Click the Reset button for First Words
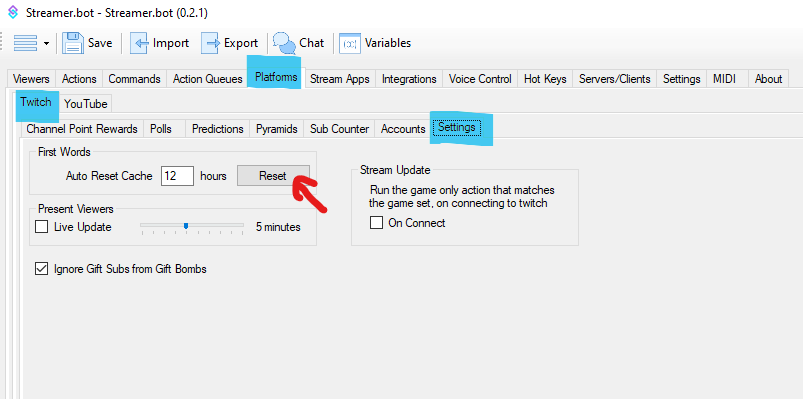 coord(273,176)
